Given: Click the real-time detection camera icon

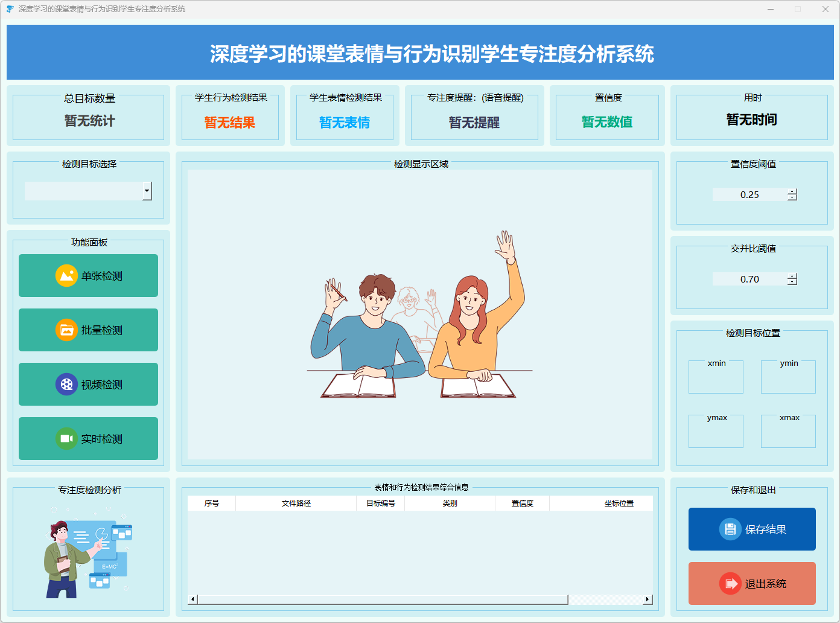Looking at the screenshot, I should 66,439.
